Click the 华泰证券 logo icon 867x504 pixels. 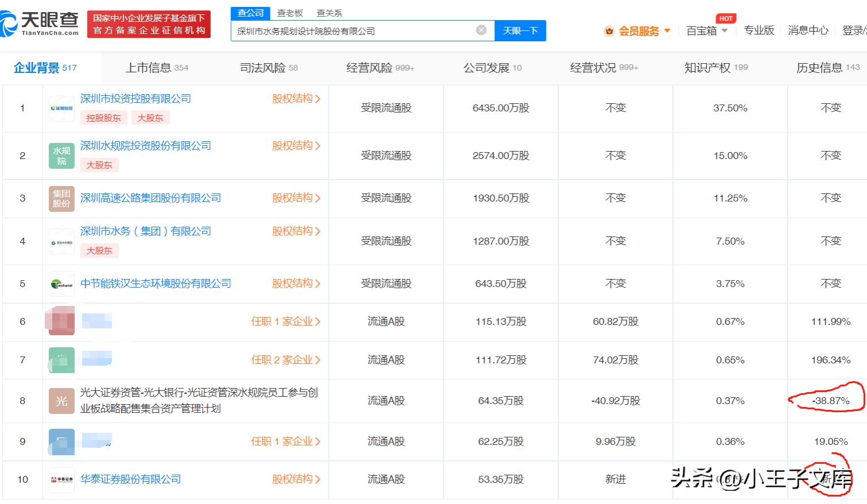pos(61,479)
